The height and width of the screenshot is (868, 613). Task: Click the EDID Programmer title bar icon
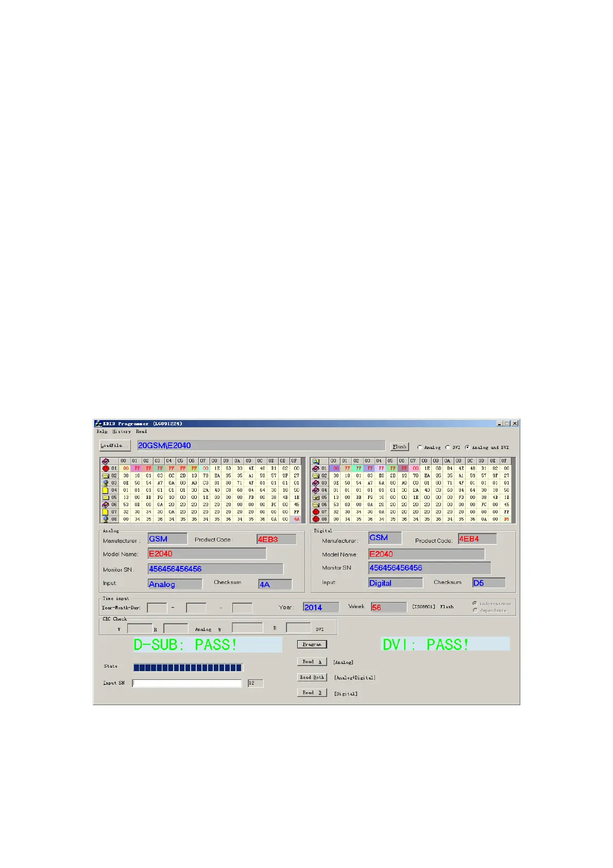tap(98, 424)
